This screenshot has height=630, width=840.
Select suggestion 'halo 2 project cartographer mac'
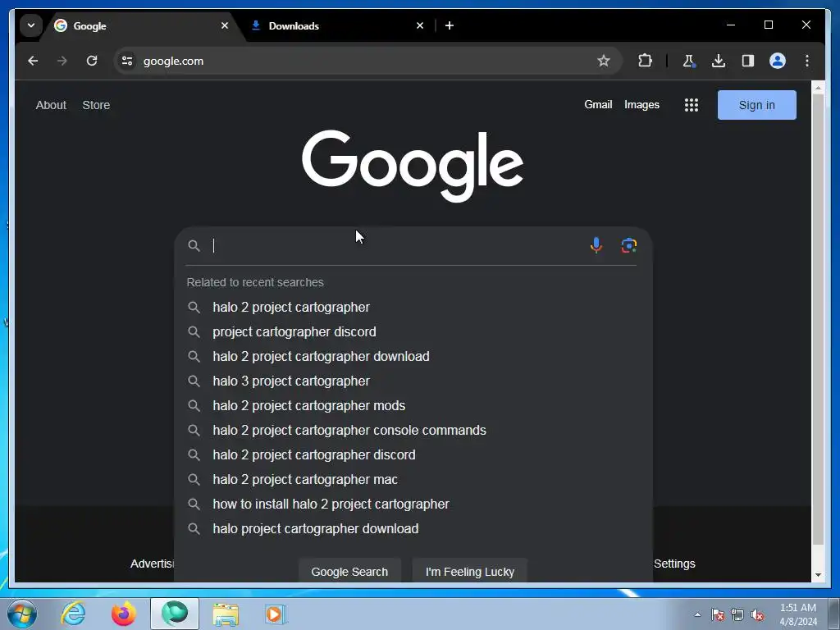point(412,479)
